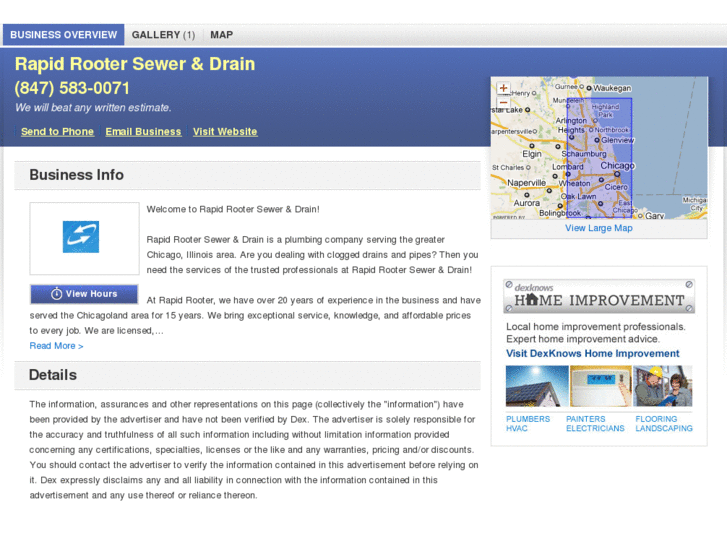The image size is (727, 545).
Task: Open the Landscaping category link
Action: pos(664,428)
